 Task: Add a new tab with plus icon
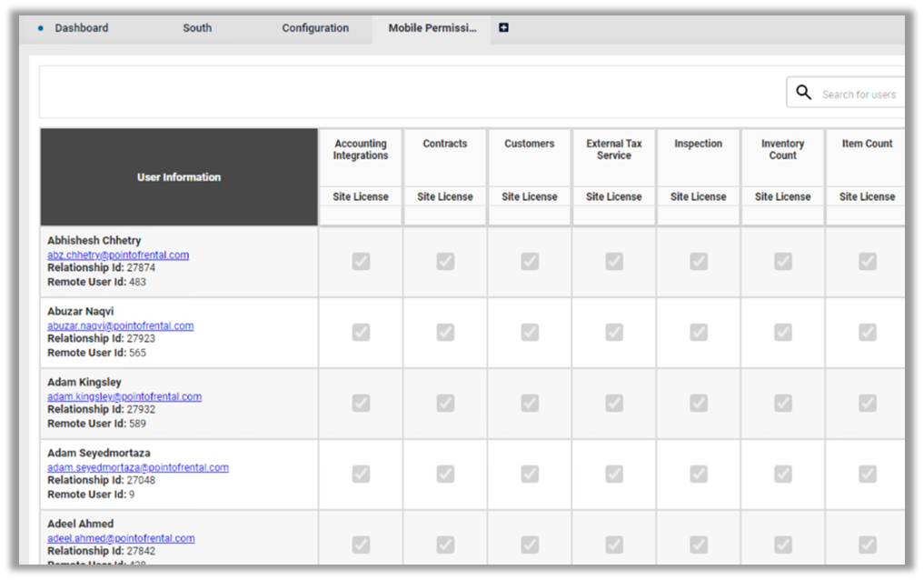[504, 28]
